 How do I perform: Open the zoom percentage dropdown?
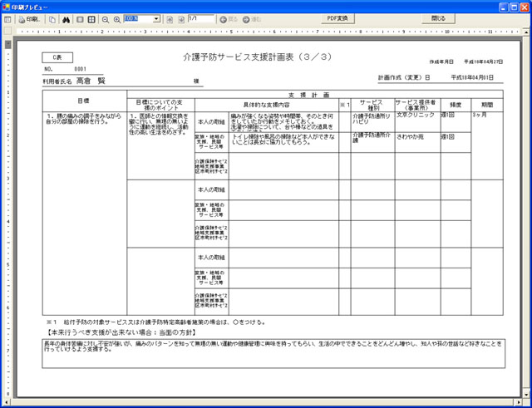pos(156,18)
